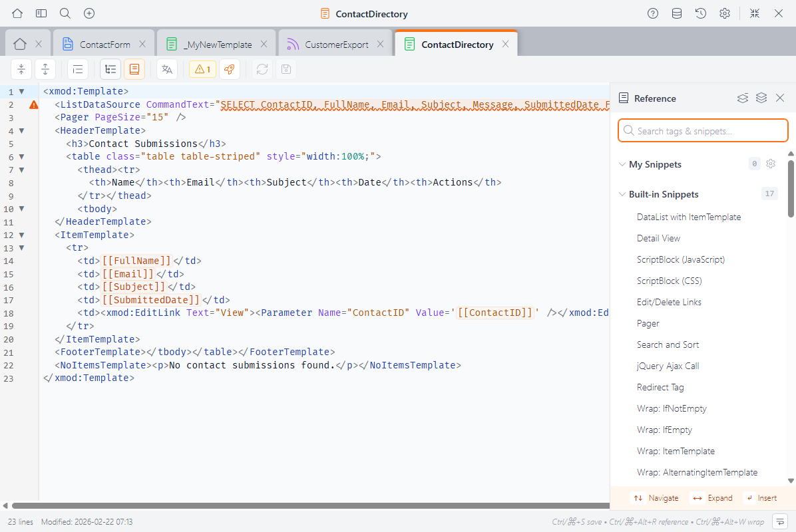Select ScriptBlock (CSS) snippet
796x532 pixels.
(x=669, y=281)
